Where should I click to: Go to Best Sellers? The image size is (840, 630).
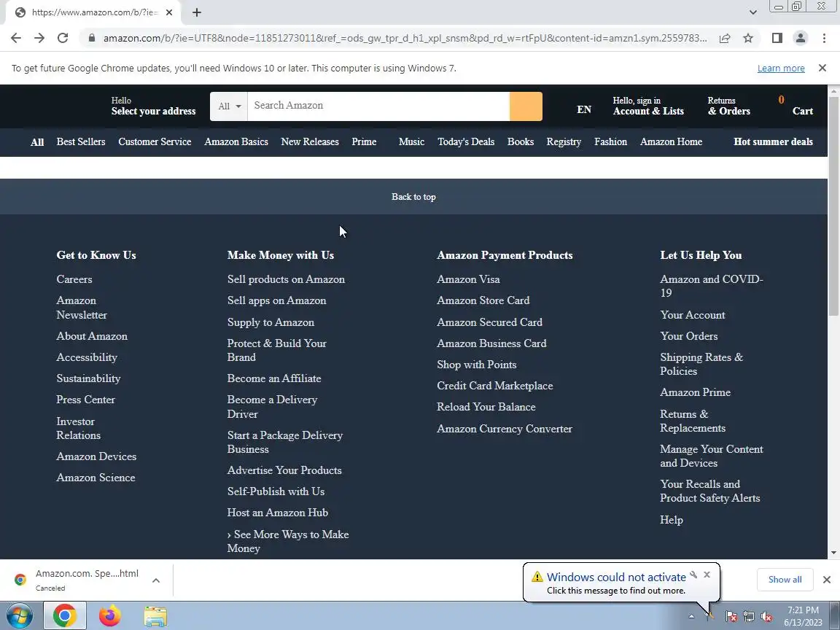click(x=81, y=141)
